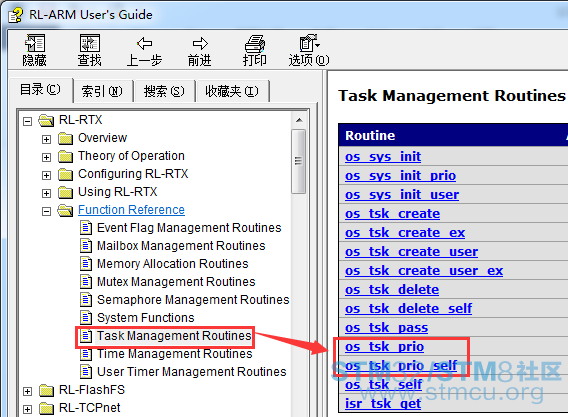Click the RL-FlashFS folder icon

point(46,390)
